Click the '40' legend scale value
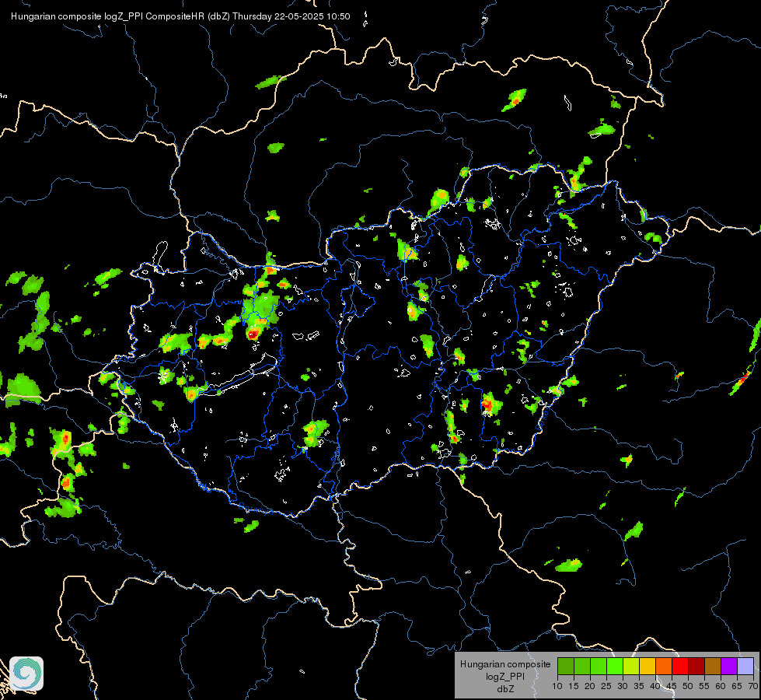 coord(655,687)
